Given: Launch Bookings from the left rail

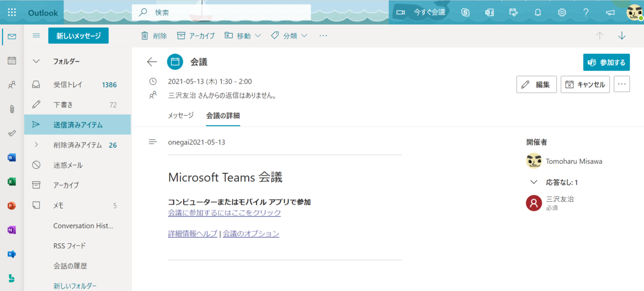Looking at the screenshot, I should (12, 278).
